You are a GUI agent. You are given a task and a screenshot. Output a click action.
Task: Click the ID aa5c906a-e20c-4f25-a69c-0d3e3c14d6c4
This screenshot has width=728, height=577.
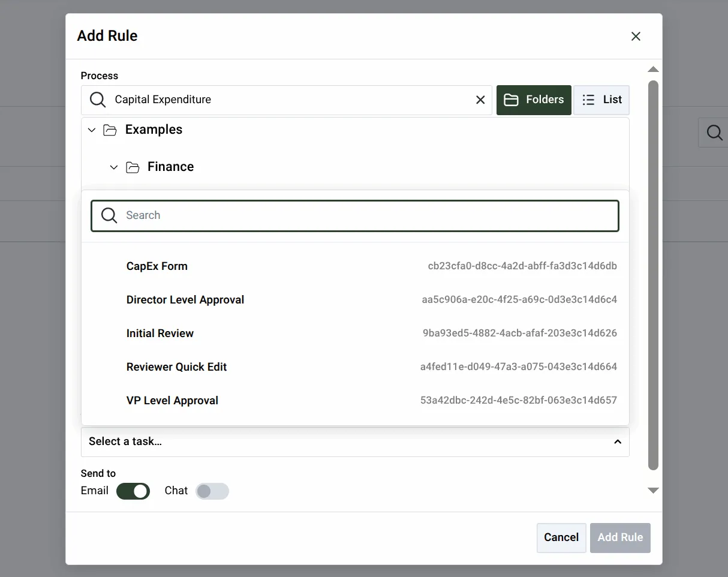click(519, 300)
